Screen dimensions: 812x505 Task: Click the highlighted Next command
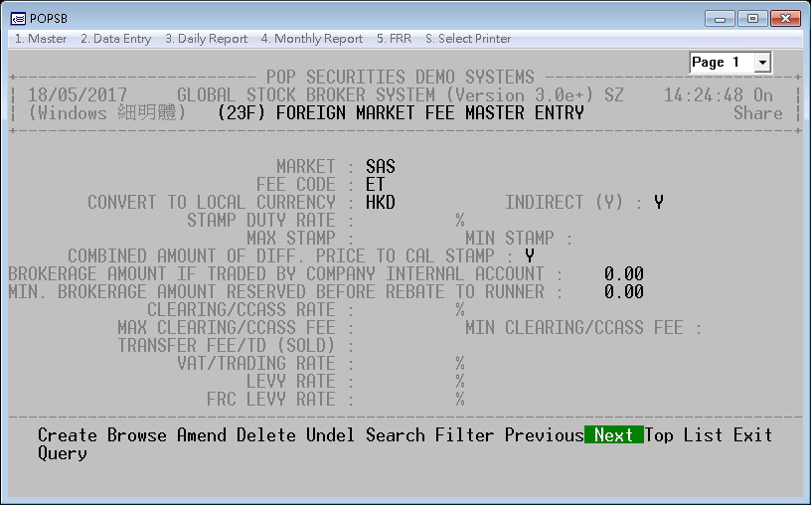tap(613, 435)
